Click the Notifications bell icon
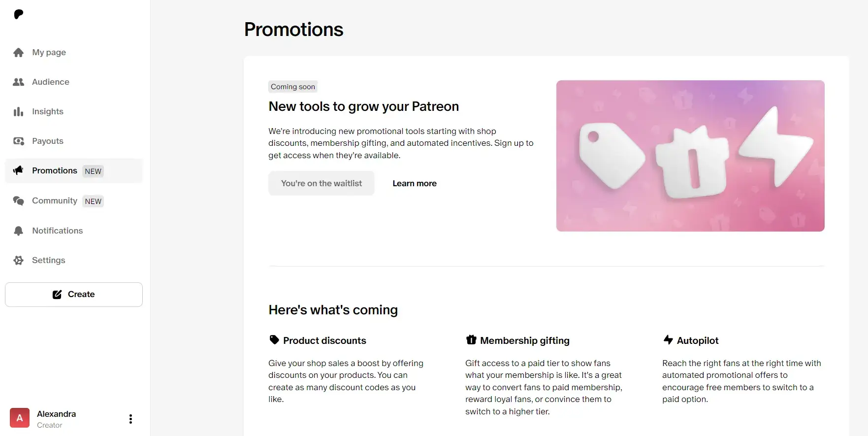The image size is (868, 436). pyautogui.click(x=18, y=231)
